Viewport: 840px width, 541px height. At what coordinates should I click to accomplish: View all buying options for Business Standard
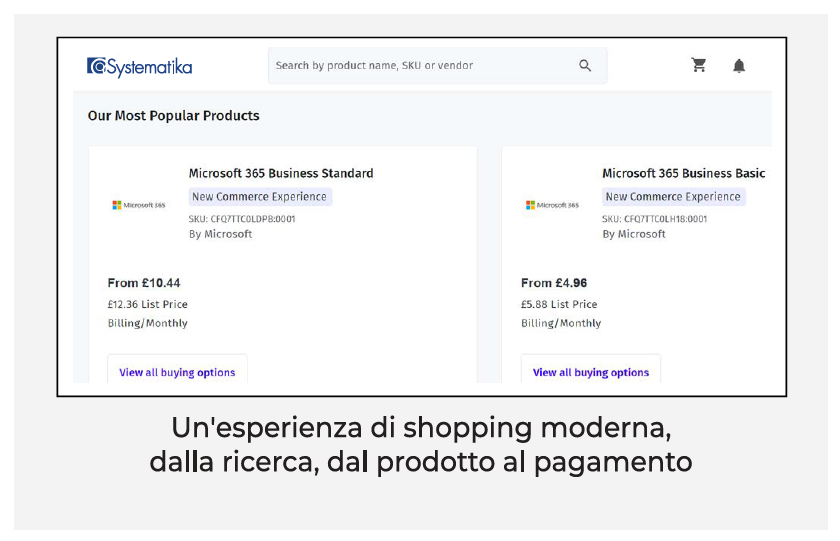pos(177,372)
